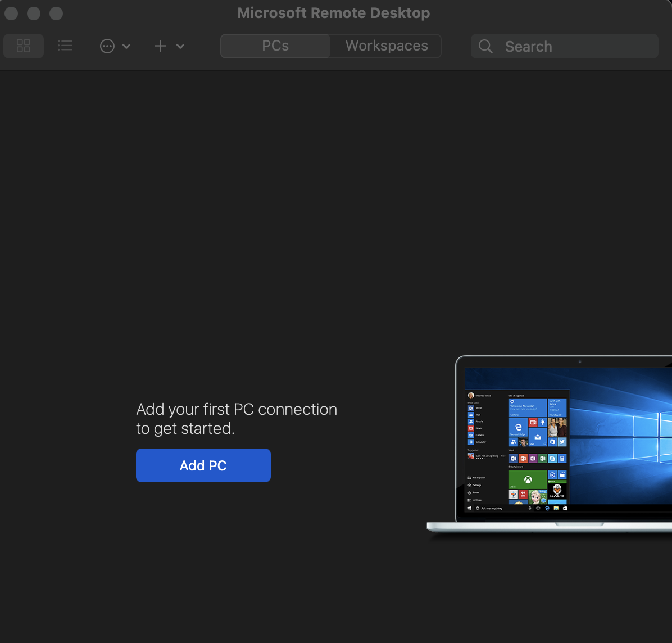Switch to grid (tile) view
Screen dimensions: 672x643
tap(24, 46)
